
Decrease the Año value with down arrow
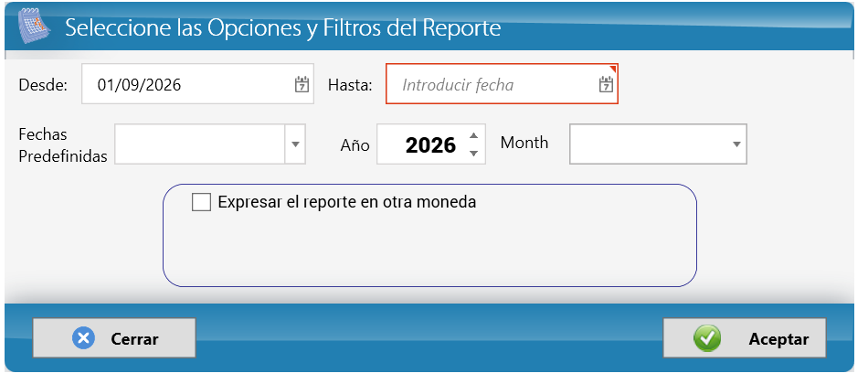click(473, 154)
